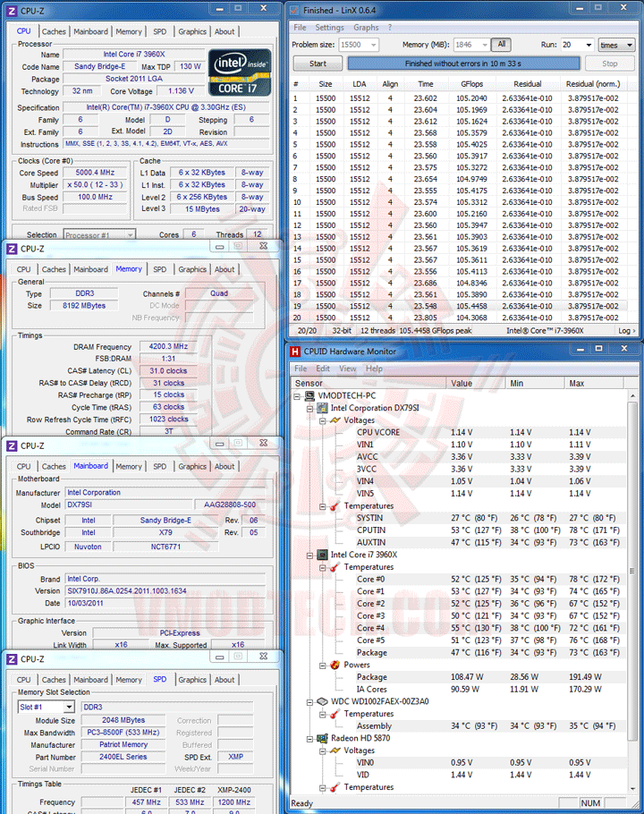Click the Intel Corporation DX79SI motherboard icon
The image size is (644, 814).
322,408
